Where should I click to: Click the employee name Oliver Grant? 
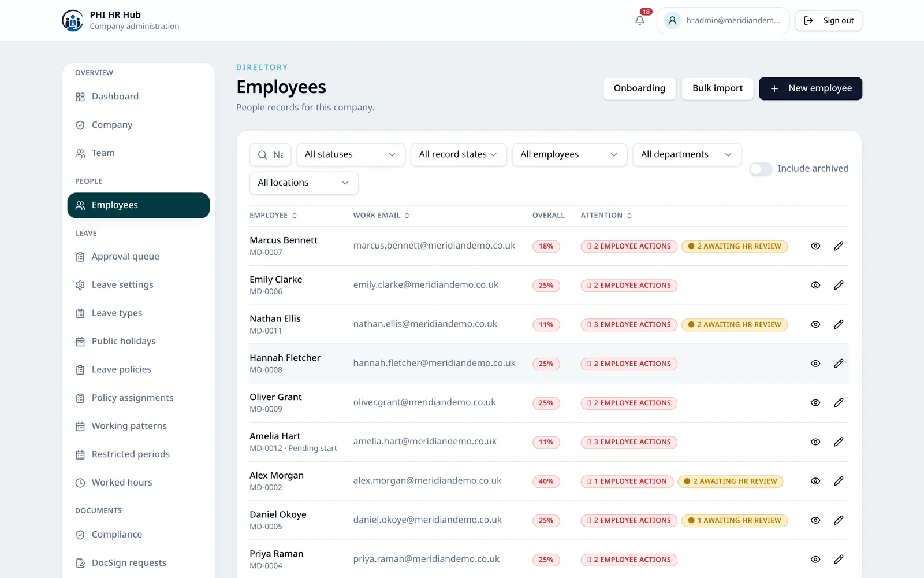click(275, 397)
